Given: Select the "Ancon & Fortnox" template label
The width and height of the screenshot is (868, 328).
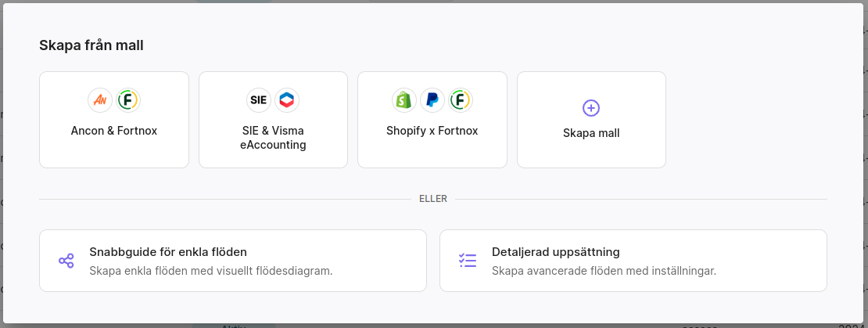Looking at the screenshot, I should 114,131.
